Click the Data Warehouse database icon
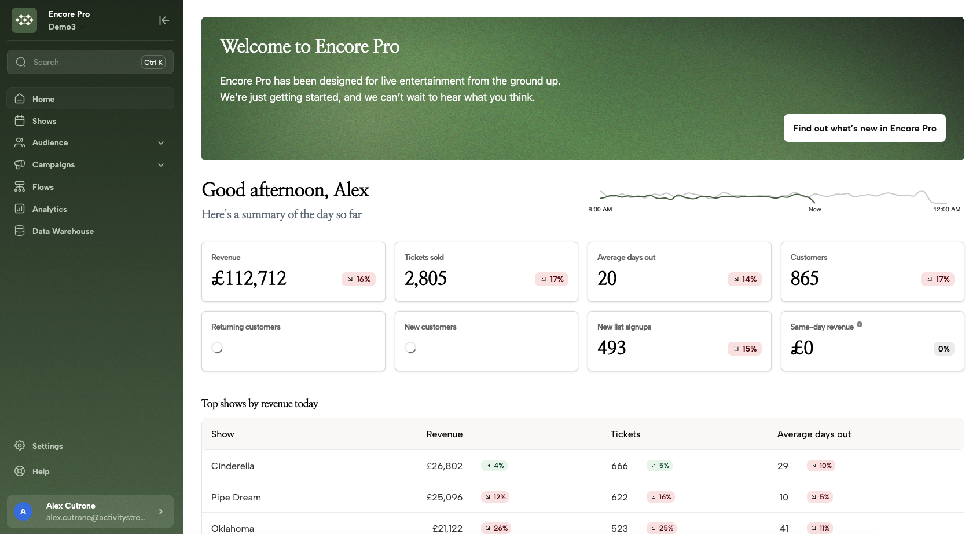This screenshot has height=534, width=980. [x=20, y=231]
